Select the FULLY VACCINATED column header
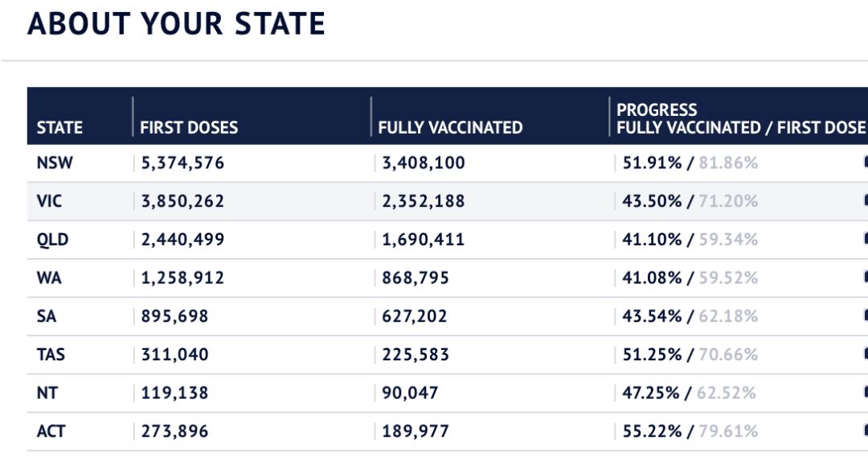The image size is (868, 465). point(450,128)
